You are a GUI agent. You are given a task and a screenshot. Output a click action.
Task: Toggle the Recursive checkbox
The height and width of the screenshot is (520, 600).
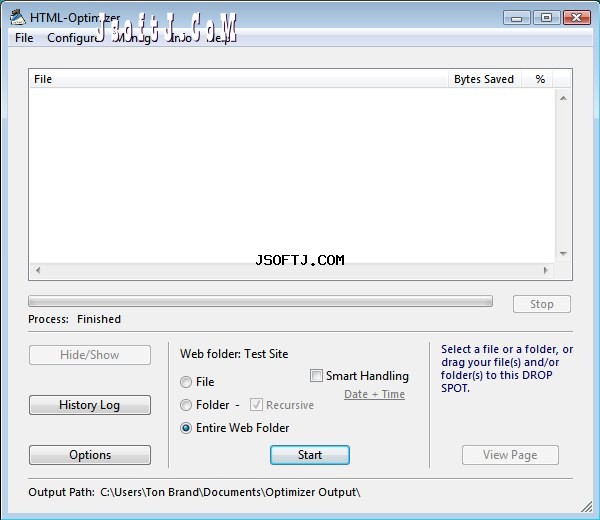pos(256,404)
